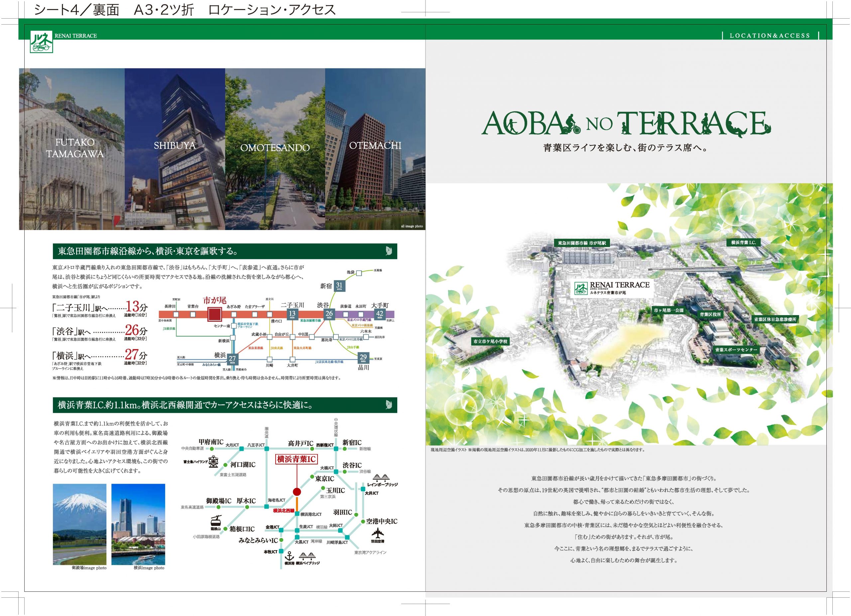Open the Mt. Fuji 御殿場 photo
The height and width of the screenshot is (616, 851).
79,524
